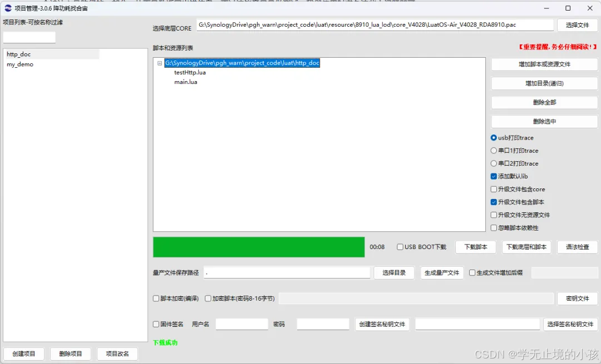The width and height of the screenshot is (601, 364).
Task: Click 项目改名 button
Action: (x=117, y=354)
